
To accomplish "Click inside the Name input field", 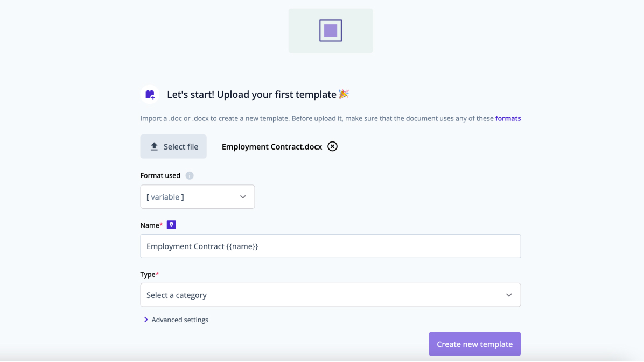I will tap(330, 246).
